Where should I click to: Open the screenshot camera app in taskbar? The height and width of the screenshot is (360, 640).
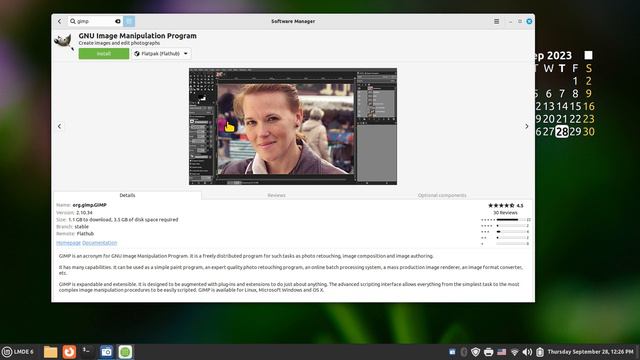[x=106, y=351]
